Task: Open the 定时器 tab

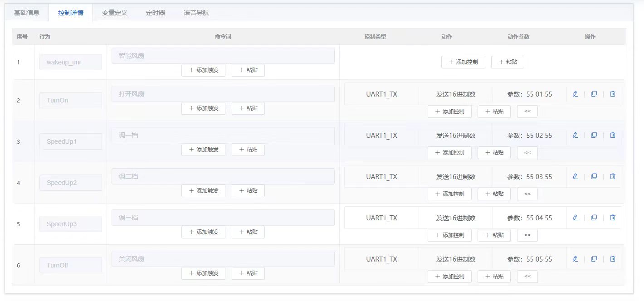Action: [x=155, y=13]
